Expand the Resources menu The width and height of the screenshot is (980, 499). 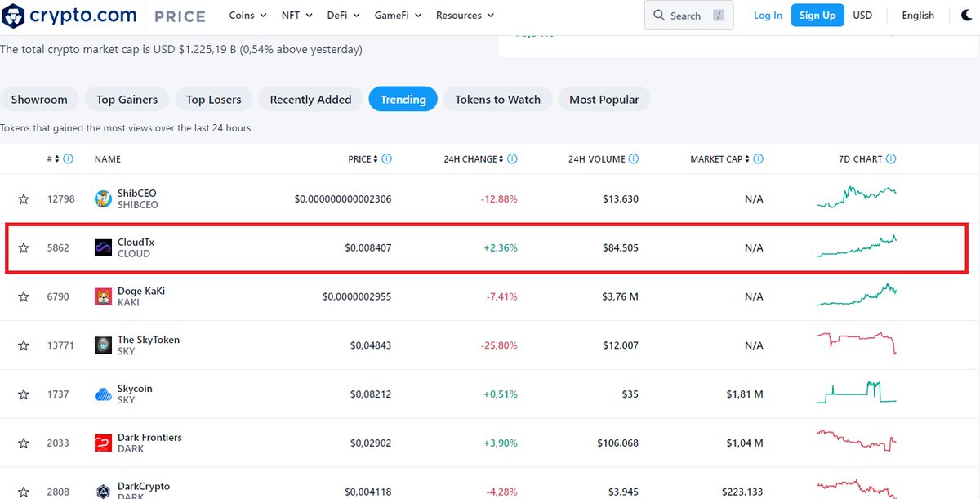[465, 16]
